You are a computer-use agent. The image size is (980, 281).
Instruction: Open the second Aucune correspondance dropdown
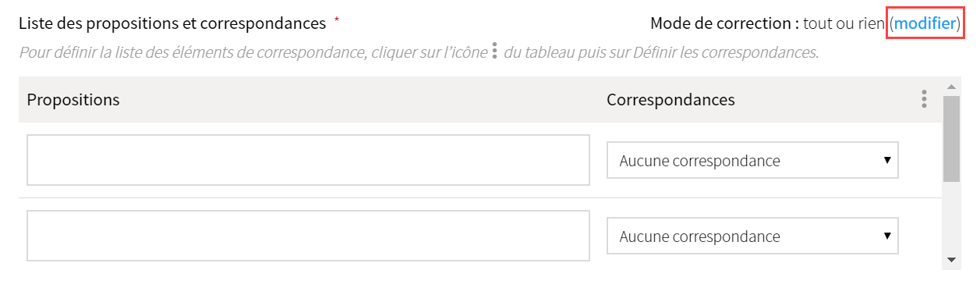752,236
